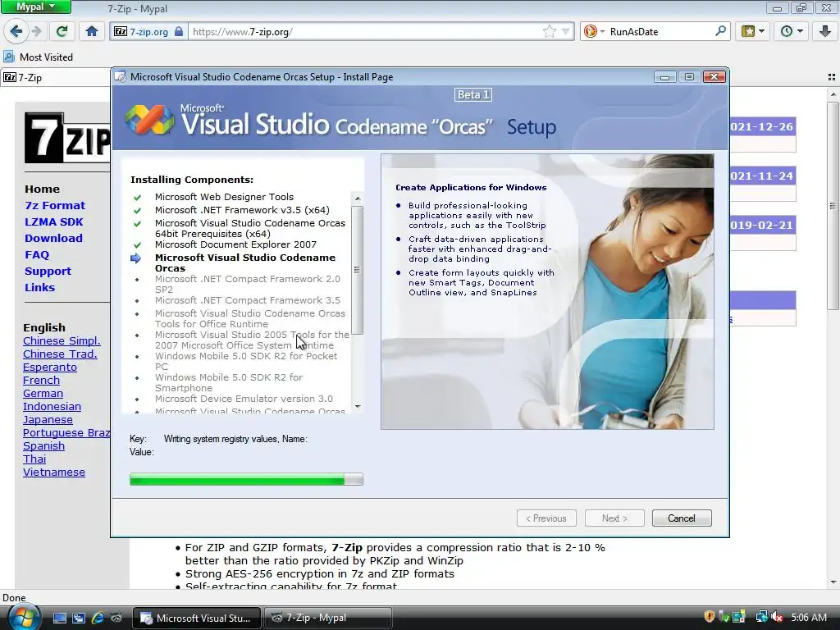Reload the page with the refresh icon
Image resolution: width=840 pixels, height=630 pixels.
point(62,32)
